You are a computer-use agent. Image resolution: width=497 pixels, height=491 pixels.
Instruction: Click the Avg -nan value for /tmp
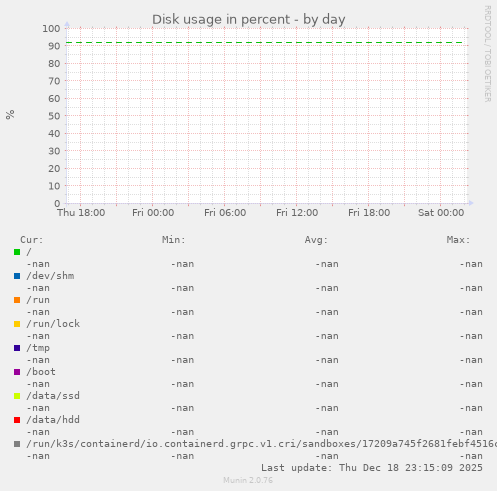(327, 360)
